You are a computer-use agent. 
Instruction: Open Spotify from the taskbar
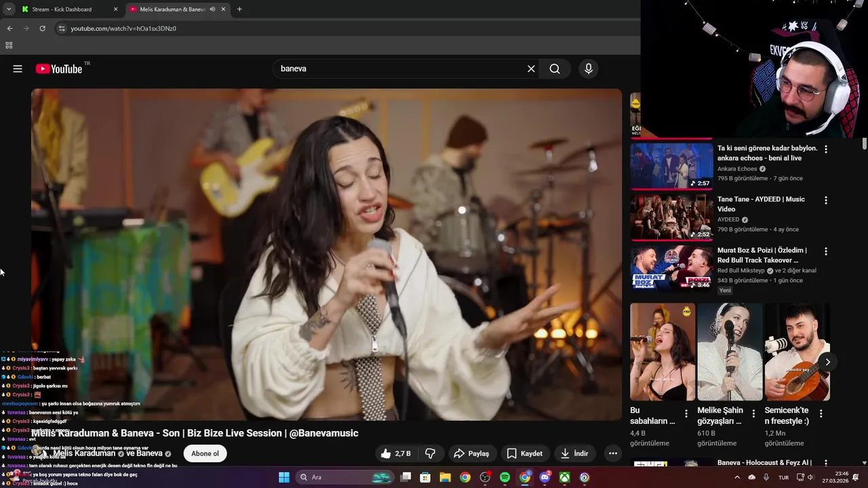(505, 477)
